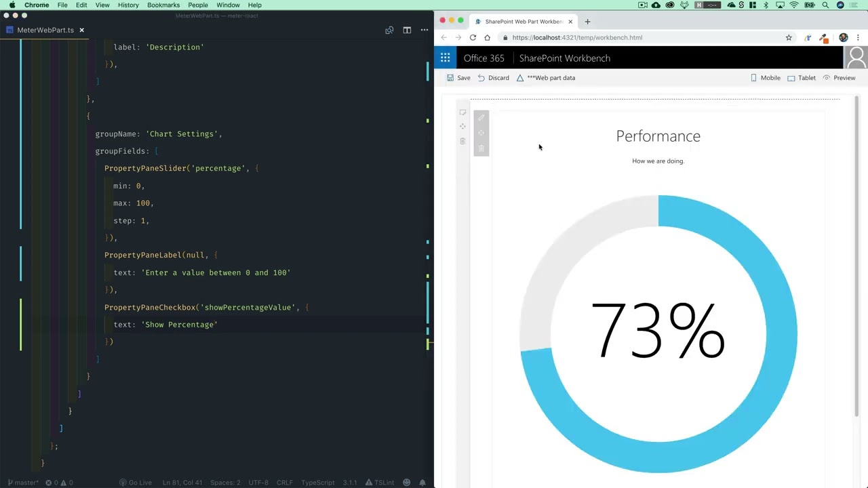
Task: Click the Wi-Fi icon in menu bar
Action: coord(794,5)
